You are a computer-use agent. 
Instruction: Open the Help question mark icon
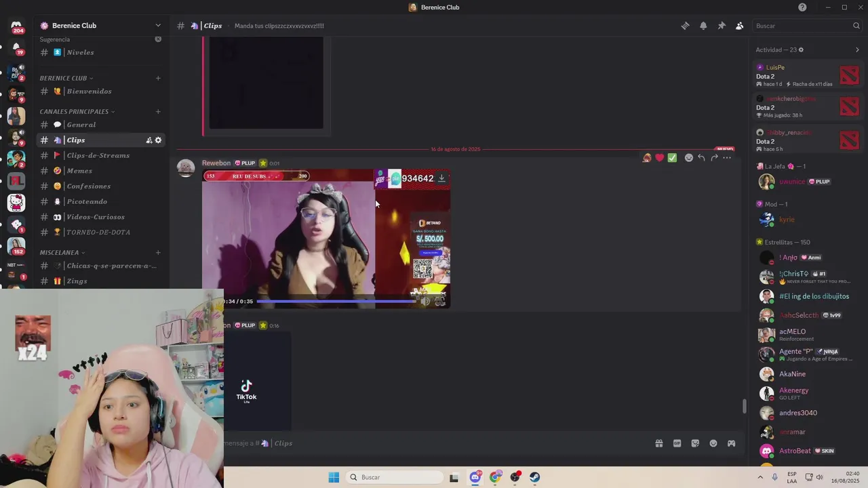(802, 7)
